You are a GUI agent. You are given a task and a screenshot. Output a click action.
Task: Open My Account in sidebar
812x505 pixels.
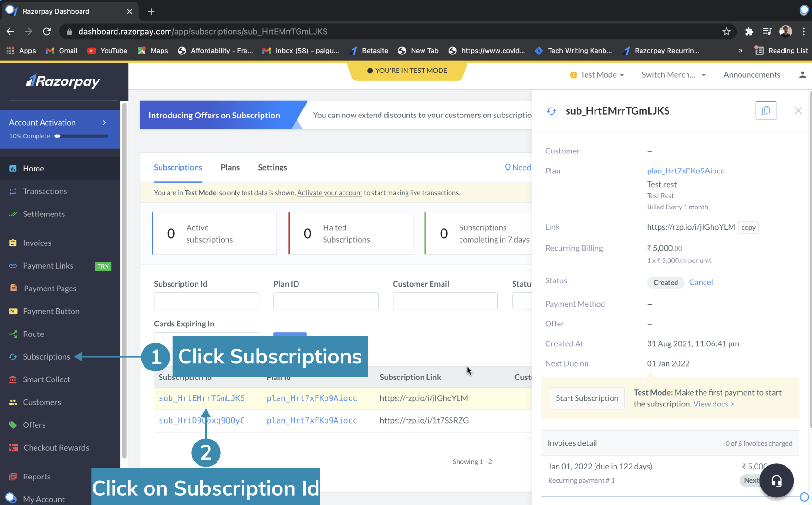pos(44,499)
